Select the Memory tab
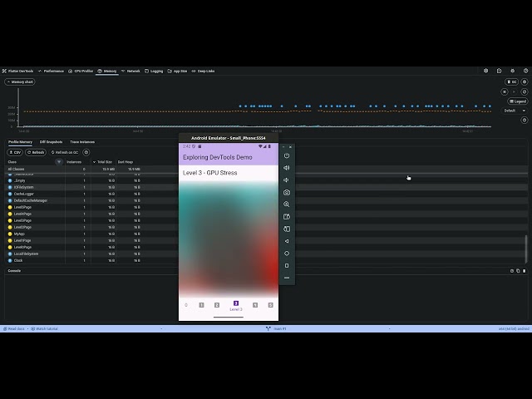Image resolution: width=532 pixels, height=399 pixels. [x=107, y=71]
